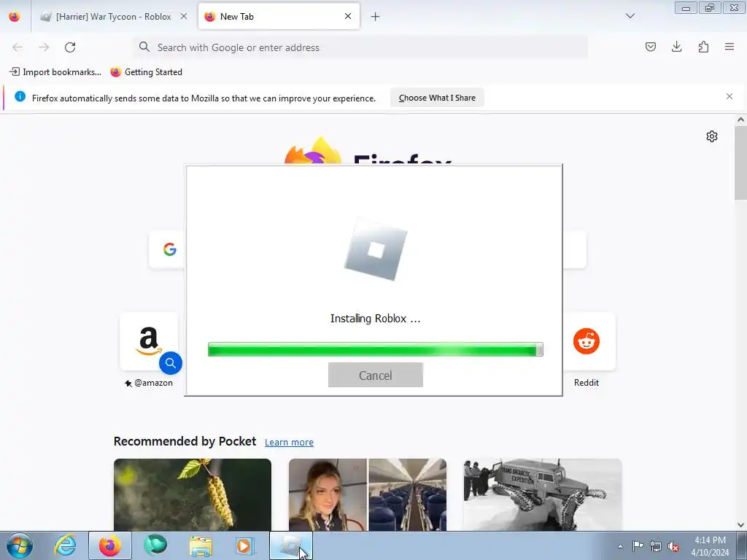
Task: Focus the Search with Google address bar
Action: click(360, 47)
